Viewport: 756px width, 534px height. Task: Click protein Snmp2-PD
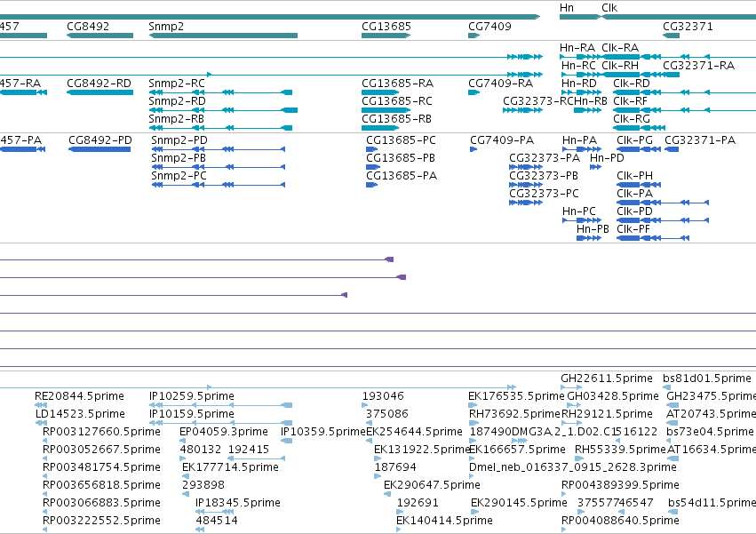click(x=179, y=140)
